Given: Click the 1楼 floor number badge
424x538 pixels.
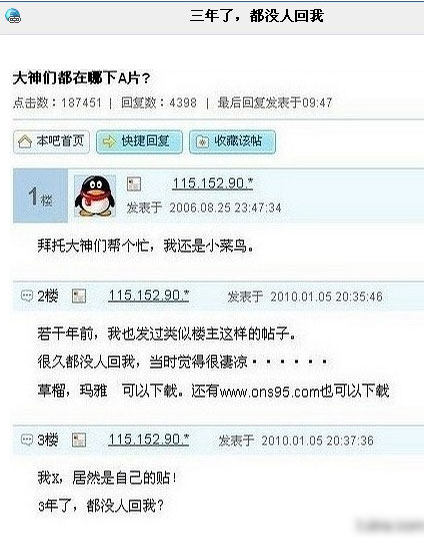Looking at the screenshot, I should [40, 196].
